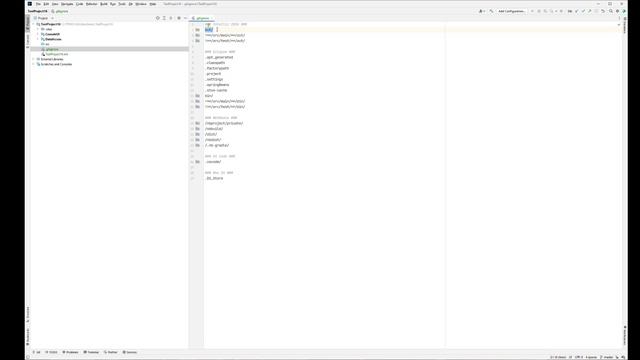The image size is (640, 360).
Task: Click the Debug icon in toolbar
Action: click(539, 11)
